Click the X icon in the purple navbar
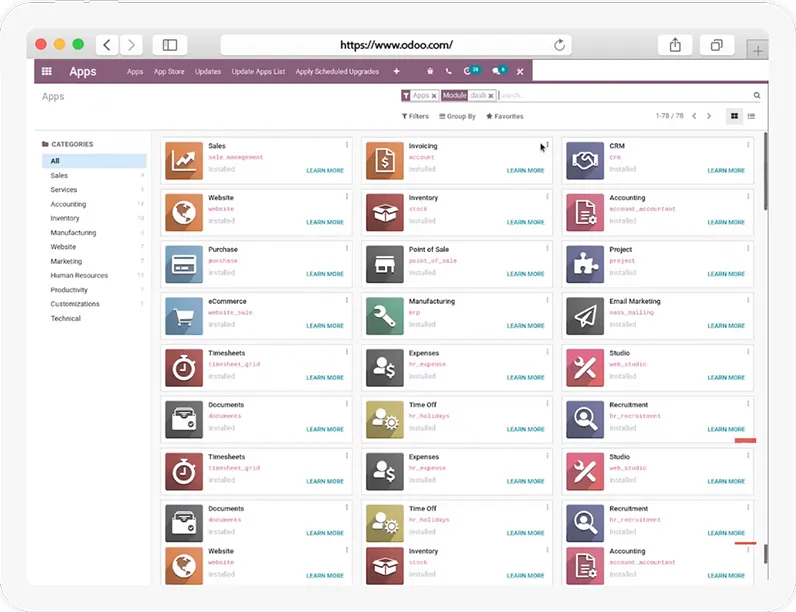 click(x=520, y=72)
